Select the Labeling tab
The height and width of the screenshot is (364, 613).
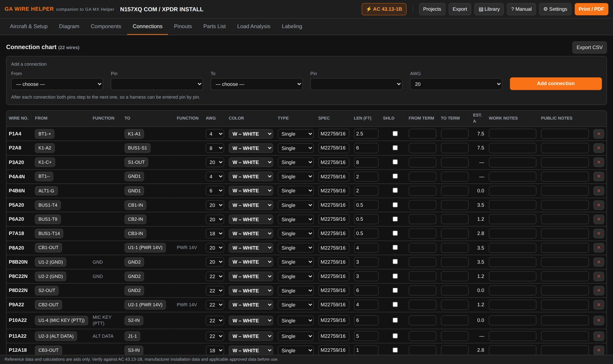[x=292, y=26]
